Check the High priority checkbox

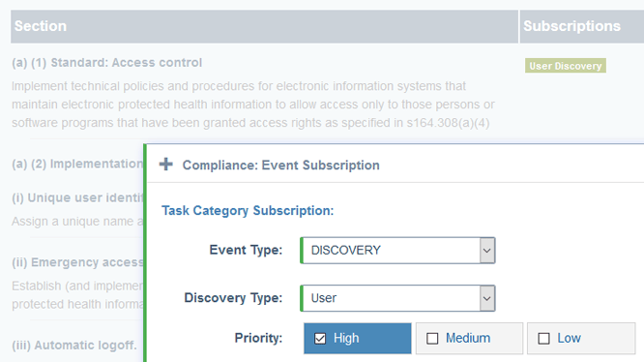pos(320,339)
